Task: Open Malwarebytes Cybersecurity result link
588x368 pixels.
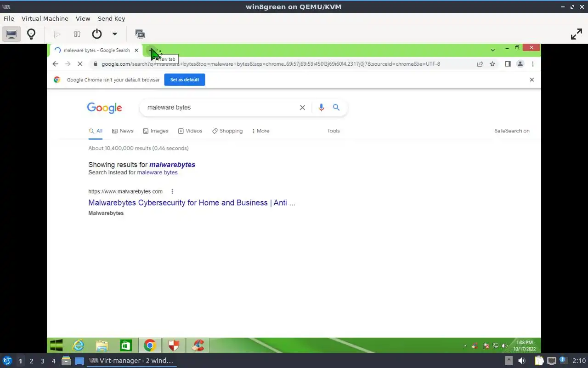Action: click(x=192, y=203)
